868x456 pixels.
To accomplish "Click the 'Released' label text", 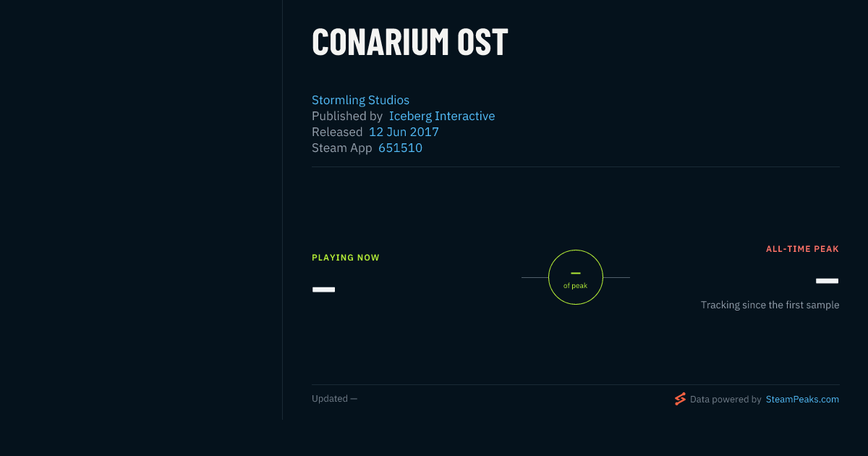I will pos(337,132).
